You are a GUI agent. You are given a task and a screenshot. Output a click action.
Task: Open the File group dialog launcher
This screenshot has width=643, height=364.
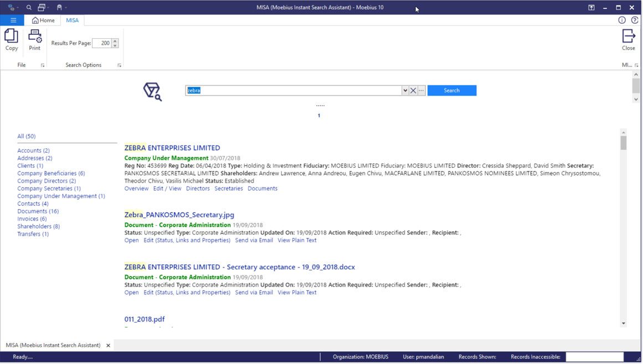click(x=42, y=65)
